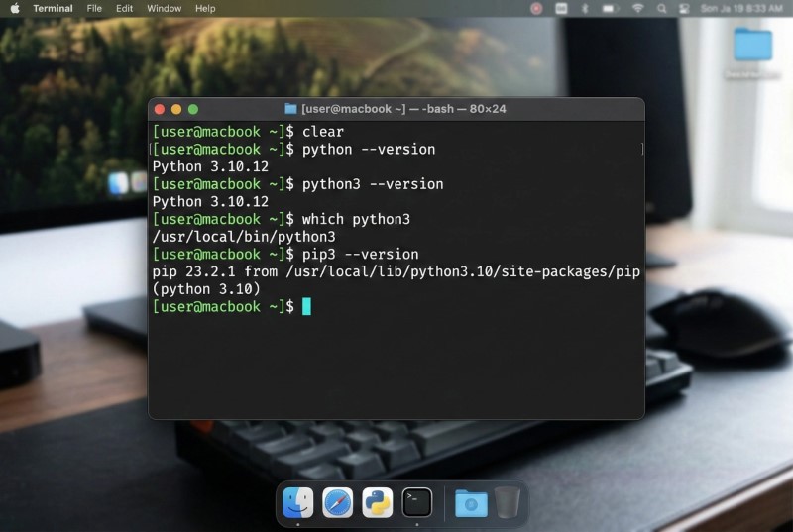793x532 pixels.
Task: Zoom Terminal with the green button
Action: [193, 109]
